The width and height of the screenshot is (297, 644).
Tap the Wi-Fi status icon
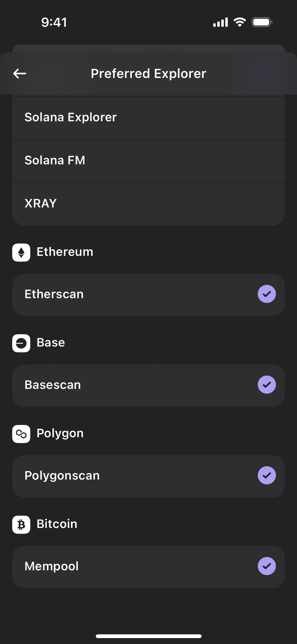point(240,22)
